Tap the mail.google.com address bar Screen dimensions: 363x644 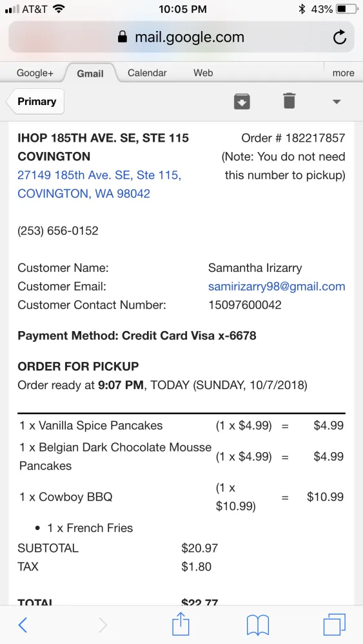coord(181,37)
